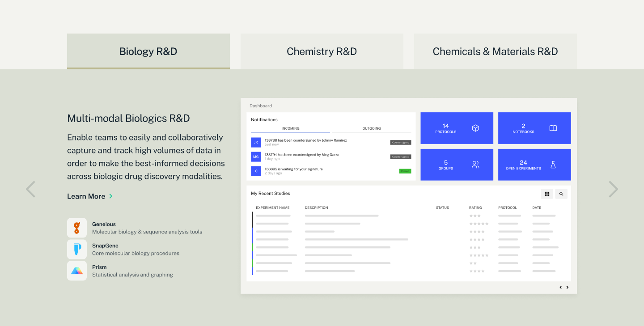Click the flask icon on Open Experiments tile
This screenshot has width=644, height=326.
[x=553, y=165]
